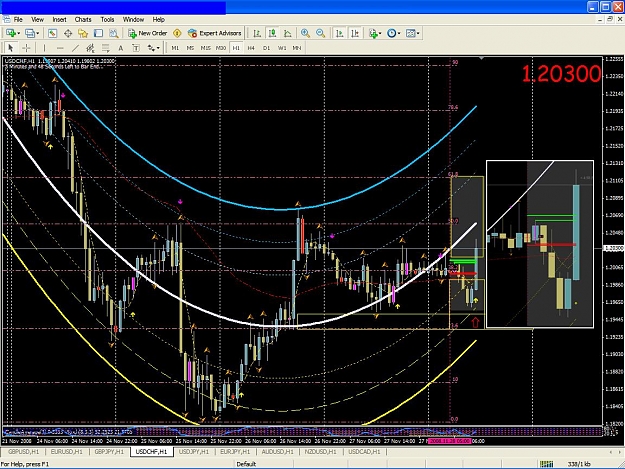Open the Periods clock dropdown
Screen dimensions: 625x469
click(394, 33)
